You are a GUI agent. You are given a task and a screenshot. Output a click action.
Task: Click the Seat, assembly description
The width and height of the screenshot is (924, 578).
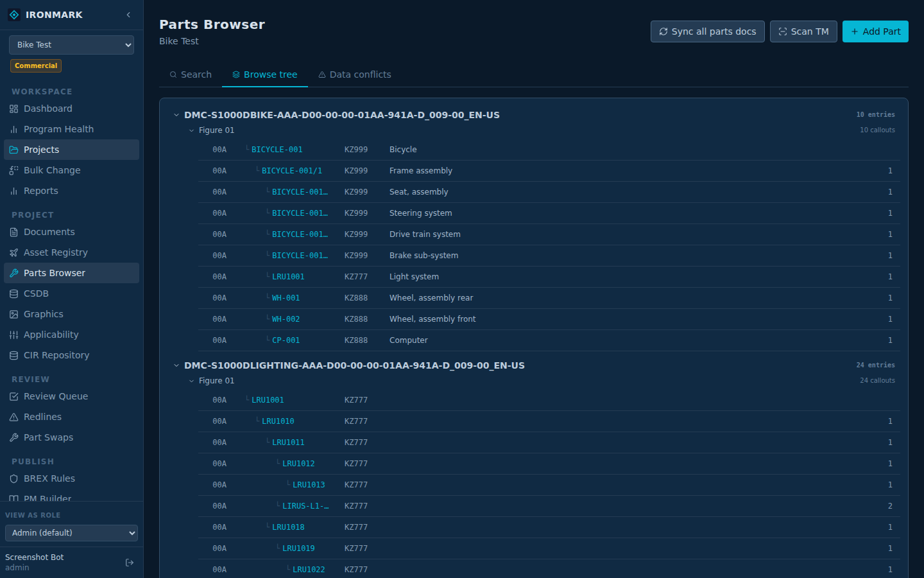[419, 192]
